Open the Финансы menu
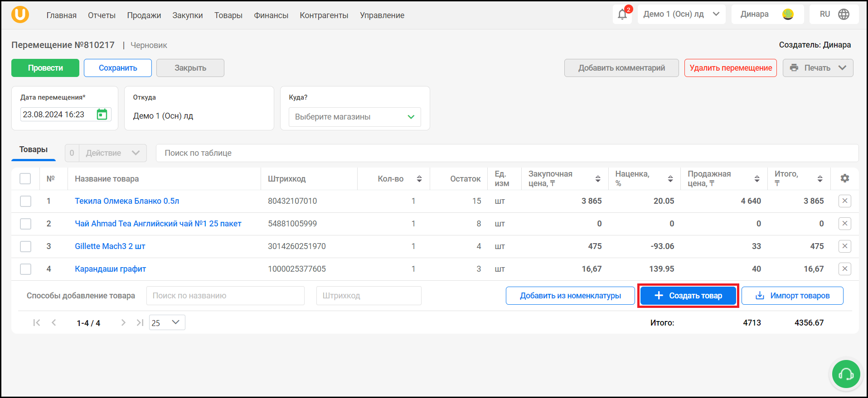Screen dimensions: 868x398 pyautogui.click(x=271, y=15)
